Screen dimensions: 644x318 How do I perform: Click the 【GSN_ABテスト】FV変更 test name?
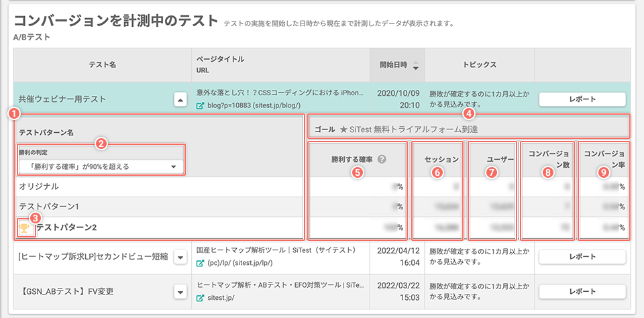click(66, 292)
